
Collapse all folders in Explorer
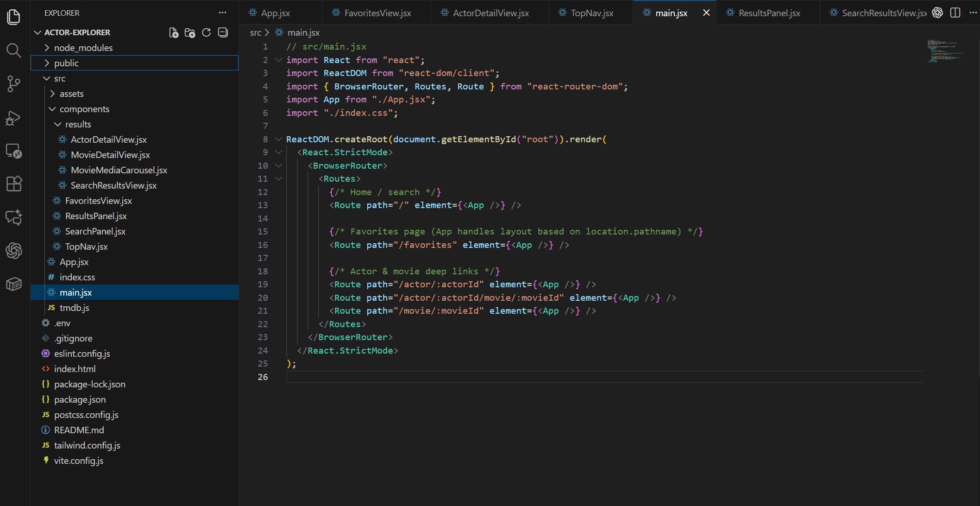pos(223,32)
